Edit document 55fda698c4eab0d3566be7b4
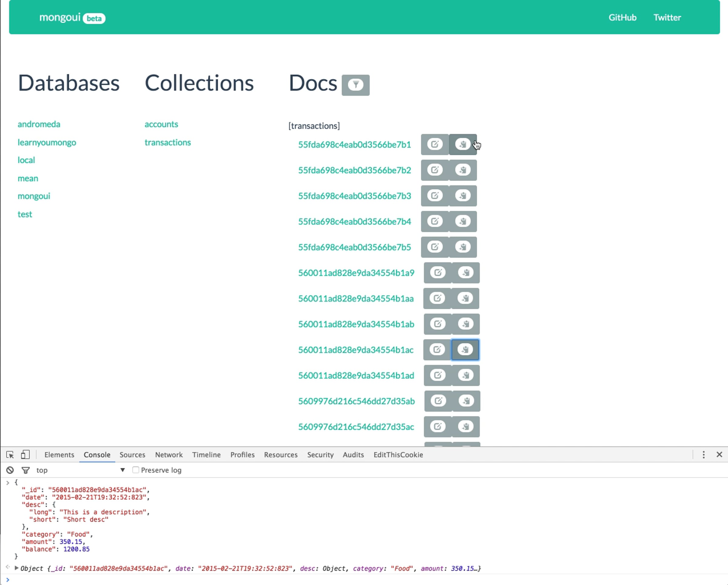The height and width of the screenshot is (585, 728). [435, 221]
